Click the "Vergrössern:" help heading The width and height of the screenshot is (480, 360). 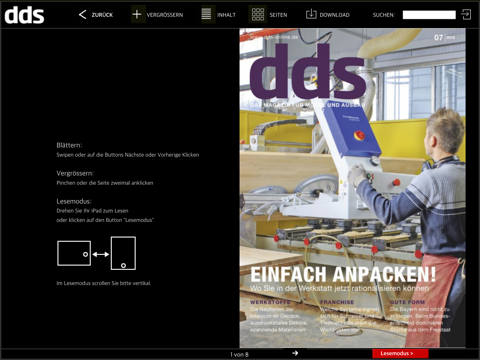75,173
